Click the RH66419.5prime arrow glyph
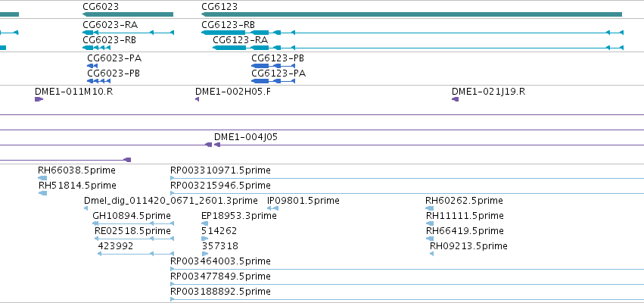Viewport: 644px width, 303px height. pyautogui.click(x=430, y=239)
